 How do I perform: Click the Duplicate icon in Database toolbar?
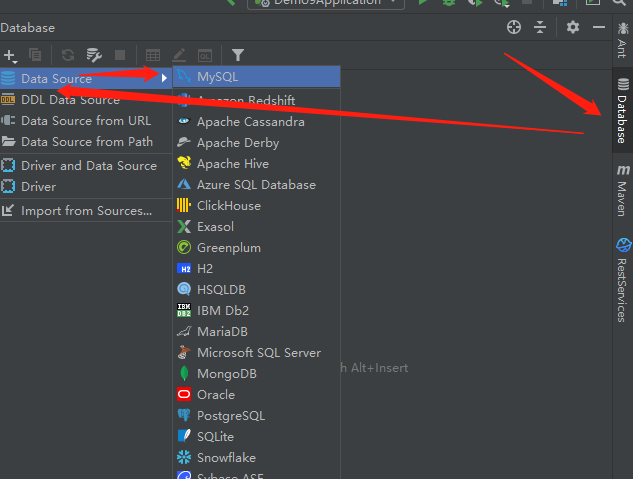[35, 55]
